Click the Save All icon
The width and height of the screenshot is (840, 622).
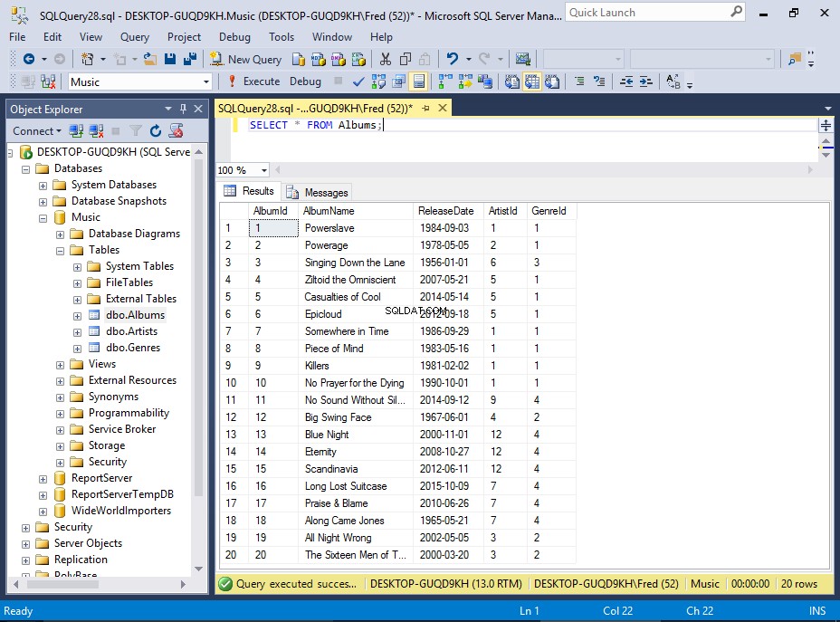pyautogui.click(x=190, y=59)
